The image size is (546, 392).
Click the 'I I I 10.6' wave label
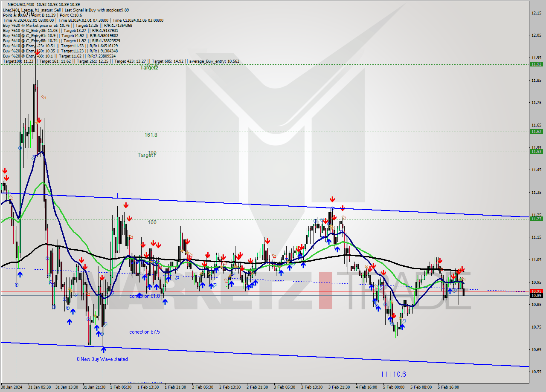pyautogui.click(x=394, y=374)
